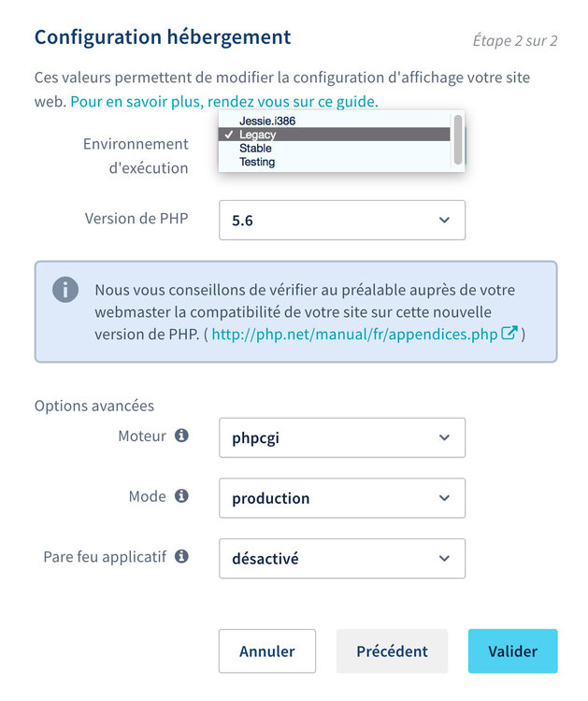The image size is (588, 701).
Task: Open the Version de PHP dropdown
Action: click(x=341, y=221)
